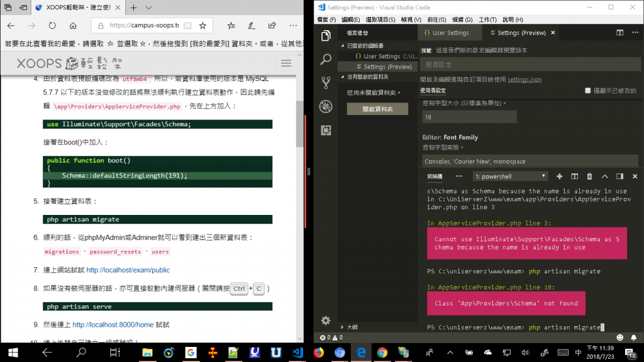Split the VS Code editor to the right
The width and height of the screenshot is (644, 362).
619,33
